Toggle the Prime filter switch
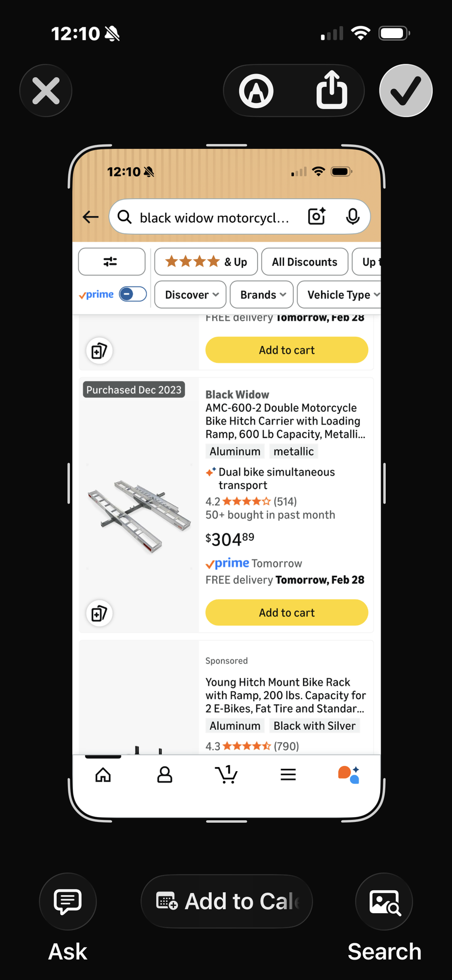This screenshot has height=980, width=452. (x=133, y=294)
